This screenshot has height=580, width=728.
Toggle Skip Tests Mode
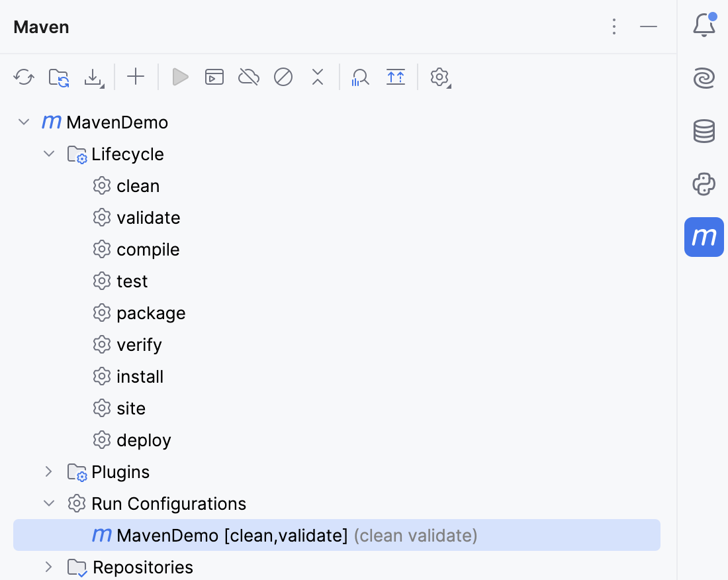[x=283, y=77]
